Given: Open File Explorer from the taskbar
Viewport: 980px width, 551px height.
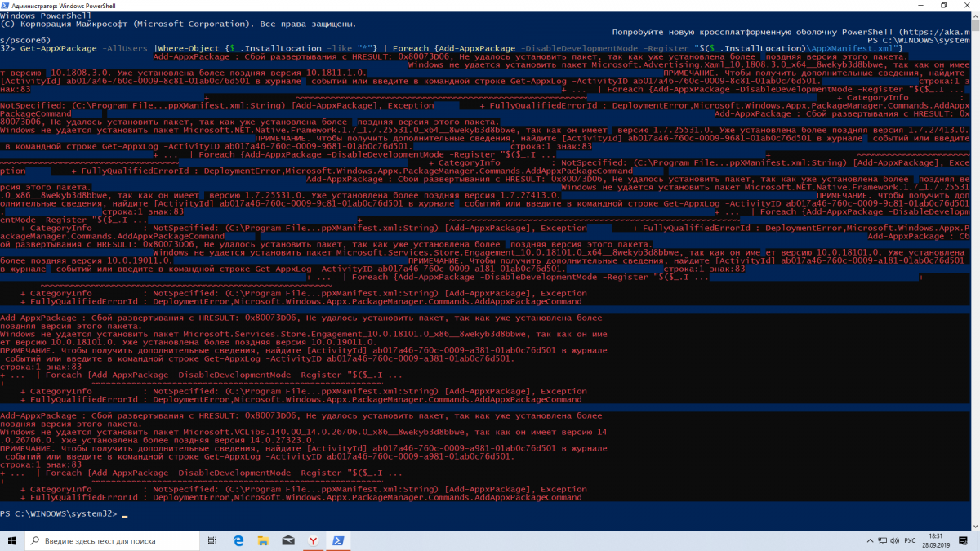Looking at the screenshot, I should click(263, 540).
